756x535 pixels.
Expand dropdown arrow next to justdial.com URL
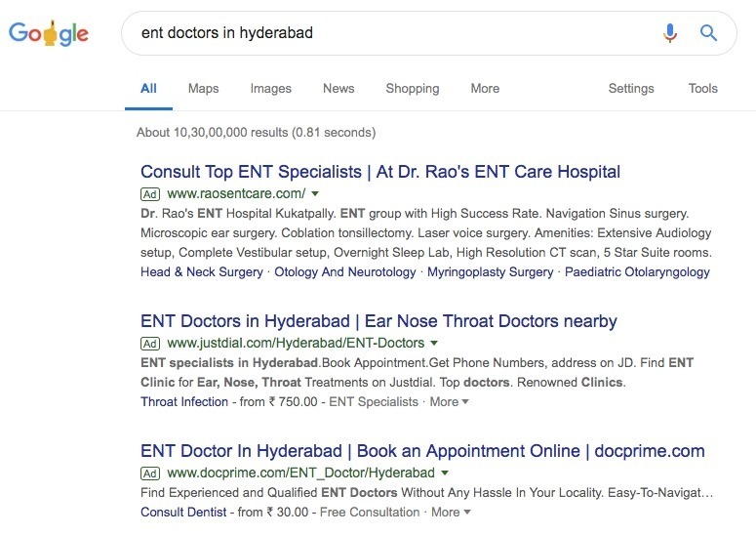434,344
